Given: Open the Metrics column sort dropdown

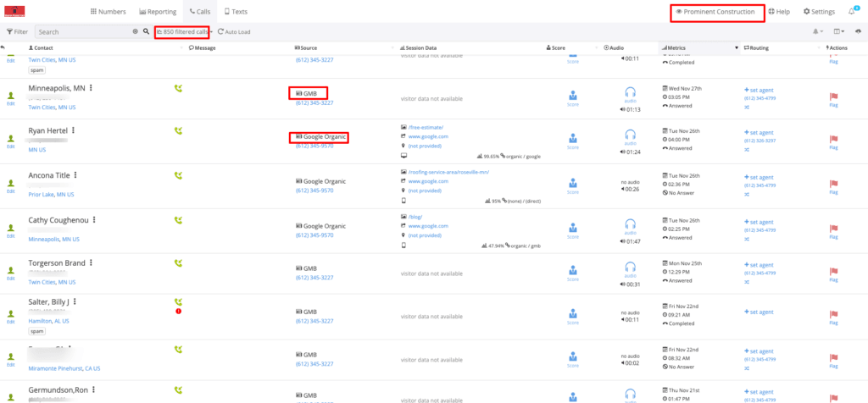Looking at the screenshot, I should click(x=737, y=47).
